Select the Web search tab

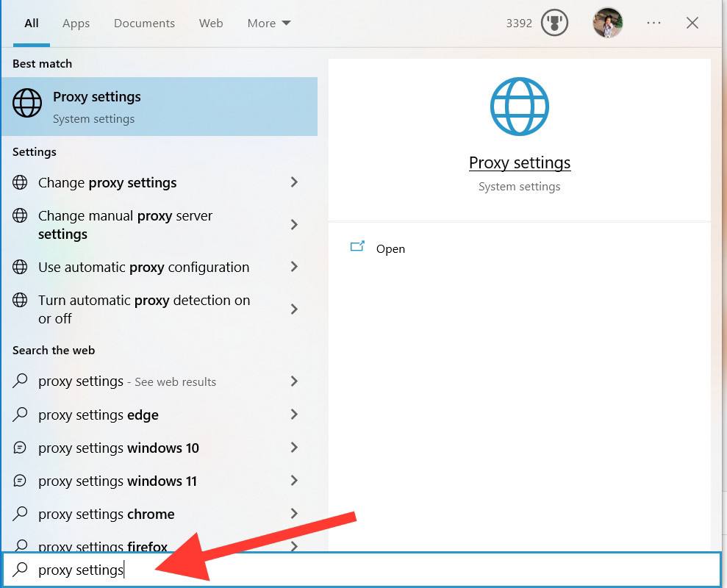pyautogui.click(x=211, y=23)
